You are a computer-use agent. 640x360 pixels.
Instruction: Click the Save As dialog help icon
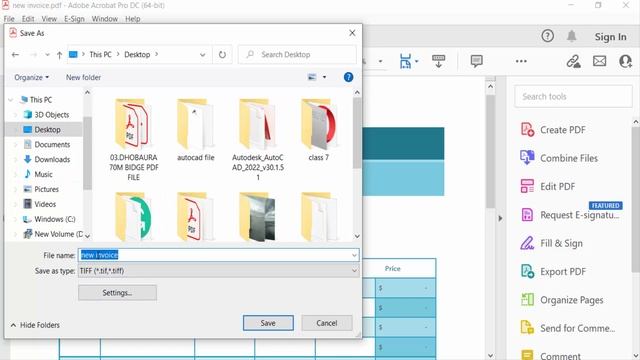tap(348, 77)
